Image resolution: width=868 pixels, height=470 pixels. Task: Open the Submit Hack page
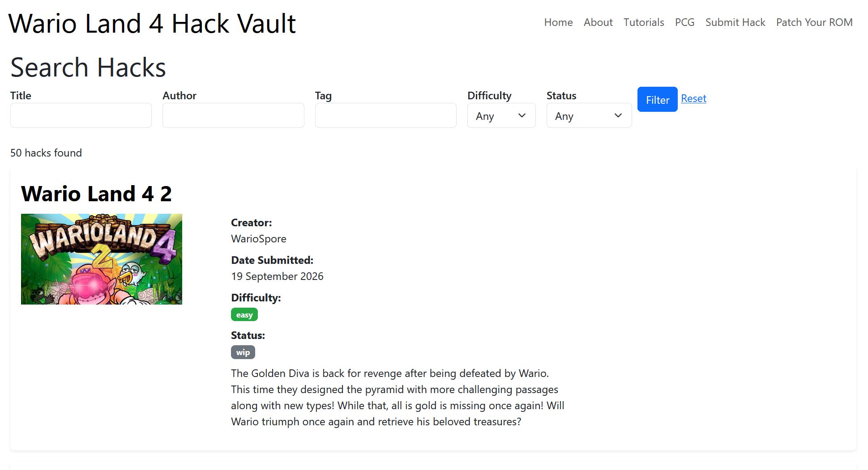tap(735, 22)
